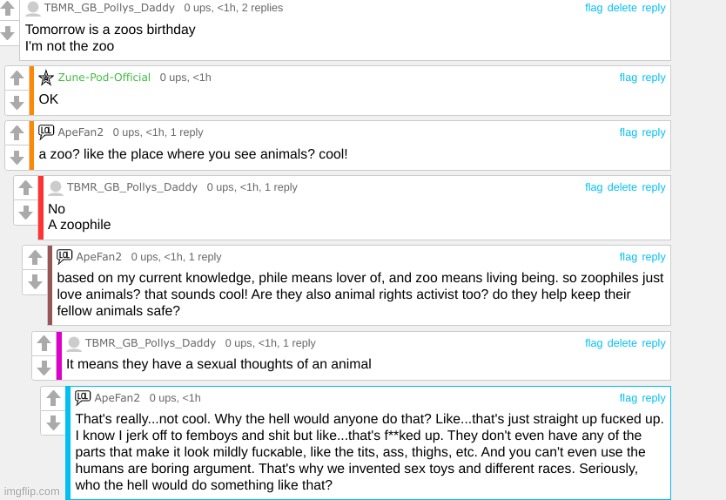Image resolution: width=726 pixels, height=500 pixels.
Task: Upvote ApeFan2's "a zoo?" comment
Action: pos(16,134)
